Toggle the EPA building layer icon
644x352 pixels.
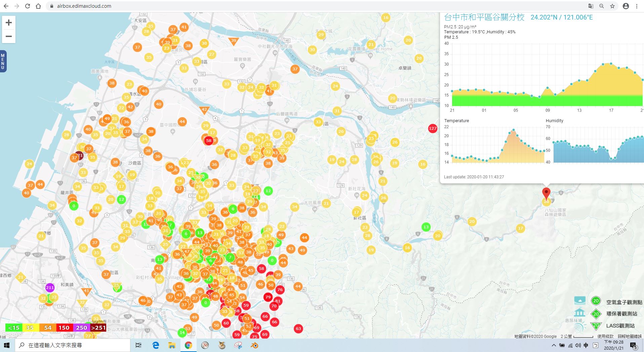click(x=579, y=313)
